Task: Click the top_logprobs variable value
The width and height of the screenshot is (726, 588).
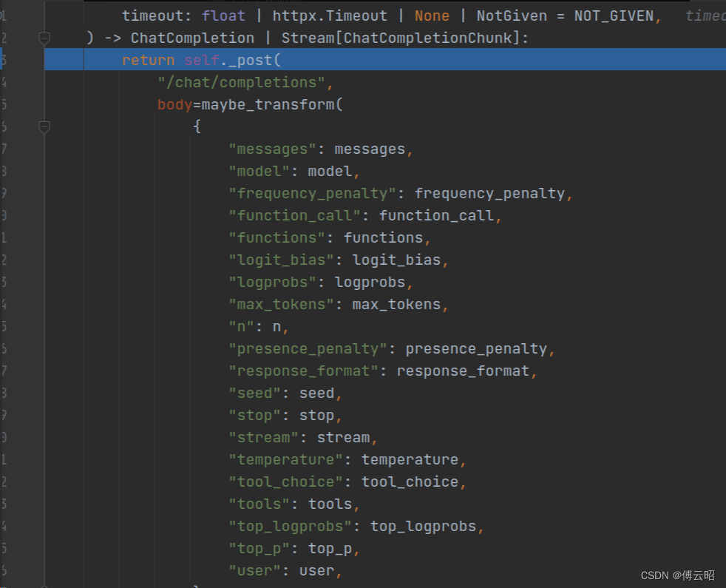Action: pos(423,526)
